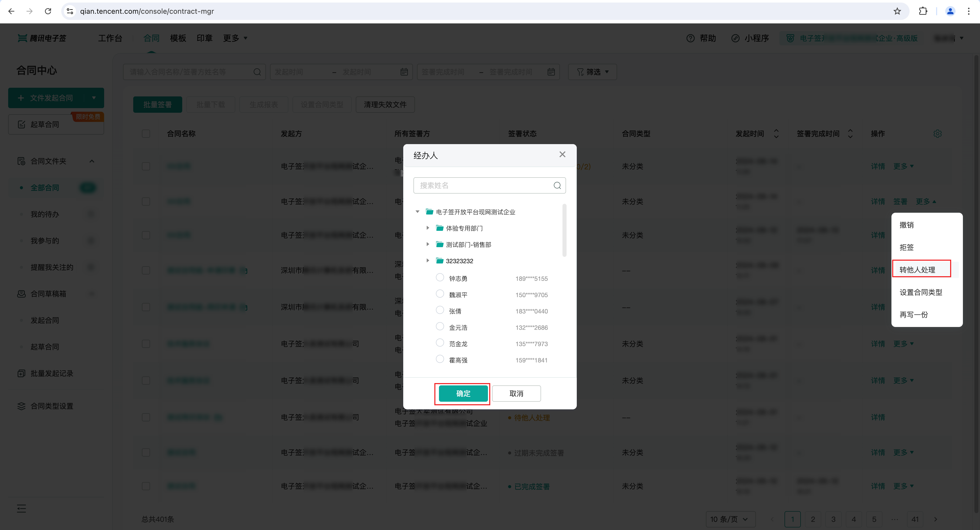Select radio button for 钟志勇
Viewport: 980px width, 530px height.
pos(440,277)
